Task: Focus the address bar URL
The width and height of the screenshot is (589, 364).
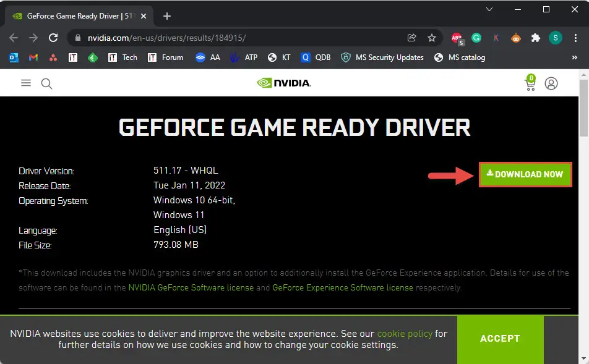Action: point(166,38)
